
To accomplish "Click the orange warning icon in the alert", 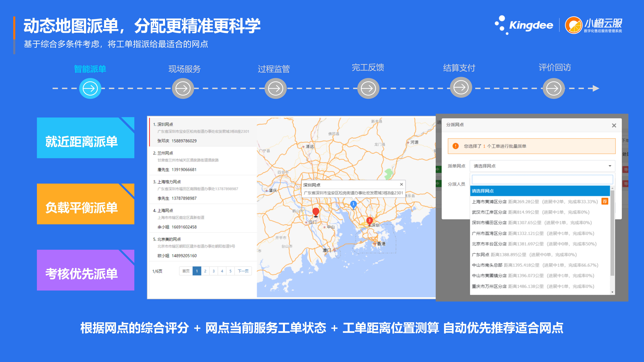I will [x=455, y=146].
